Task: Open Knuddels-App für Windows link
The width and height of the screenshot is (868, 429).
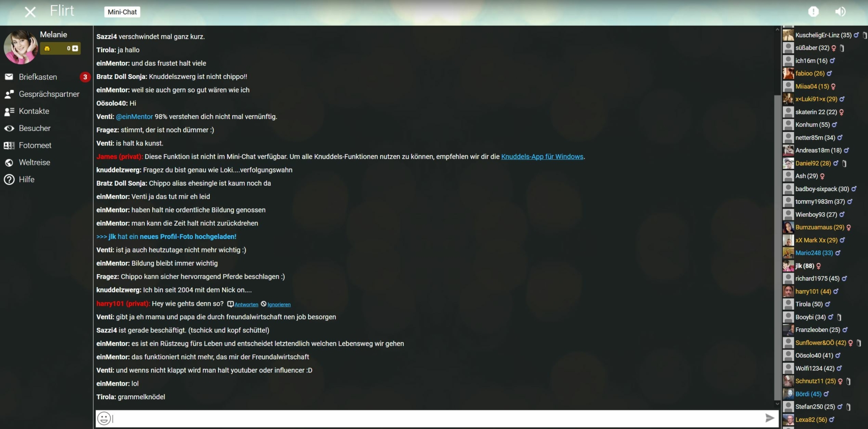Action: pos(542,157)
